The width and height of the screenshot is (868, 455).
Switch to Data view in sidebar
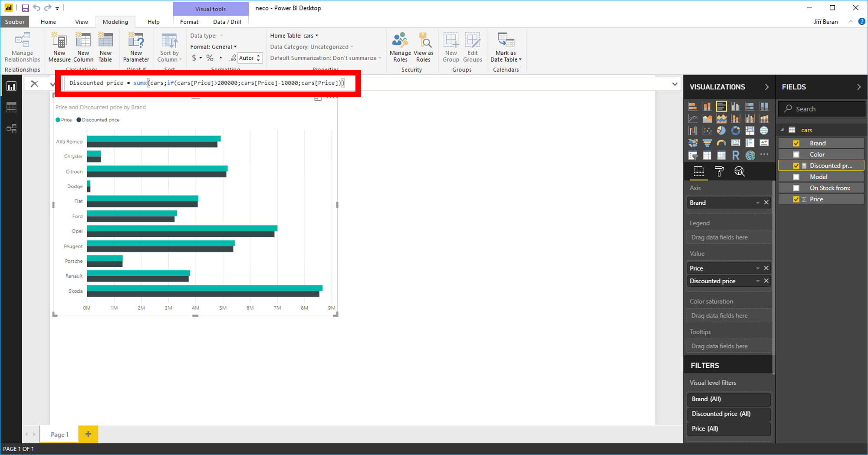pos(11,108)
